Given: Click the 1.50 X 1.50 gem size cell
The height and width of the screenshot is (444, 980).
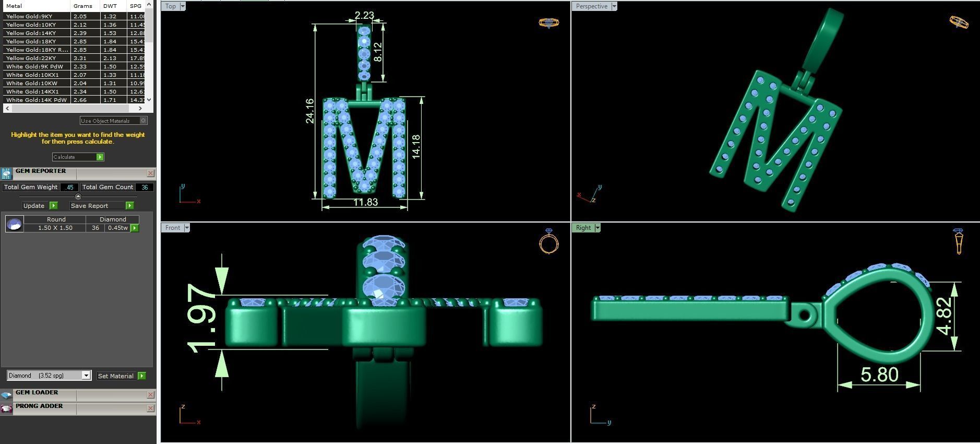Looking at the screenshot, I should click(55, 228).
